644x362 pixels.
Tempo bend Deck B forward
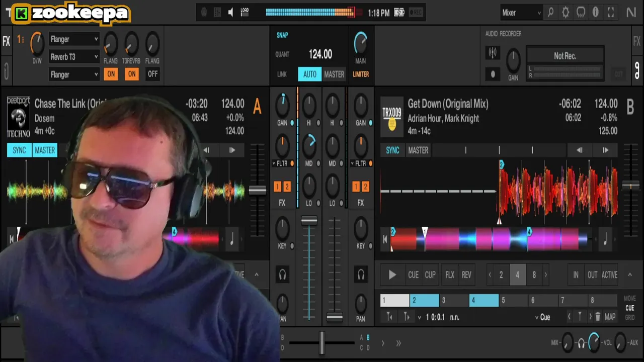[605, 150]
